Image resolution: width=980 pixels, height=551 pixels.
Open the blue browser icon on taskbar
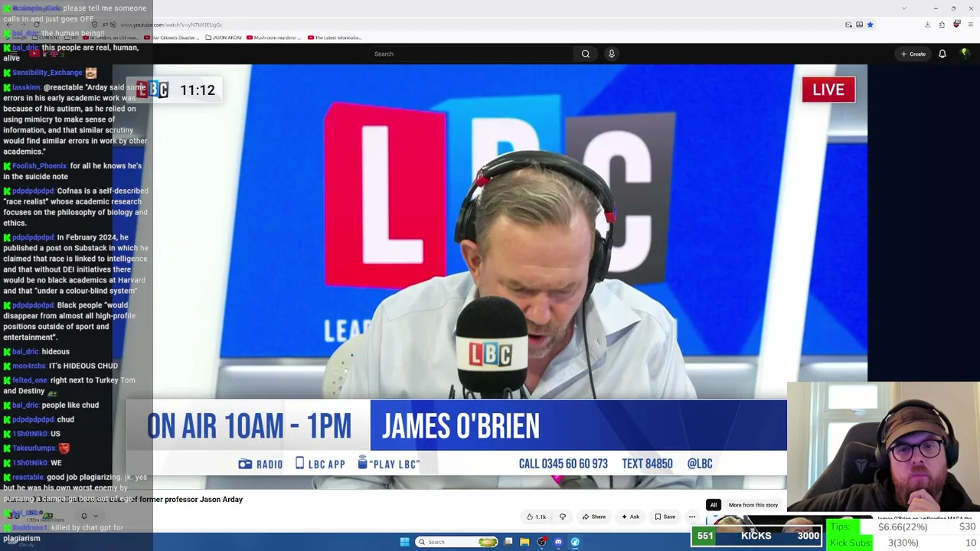pos(575,542)
